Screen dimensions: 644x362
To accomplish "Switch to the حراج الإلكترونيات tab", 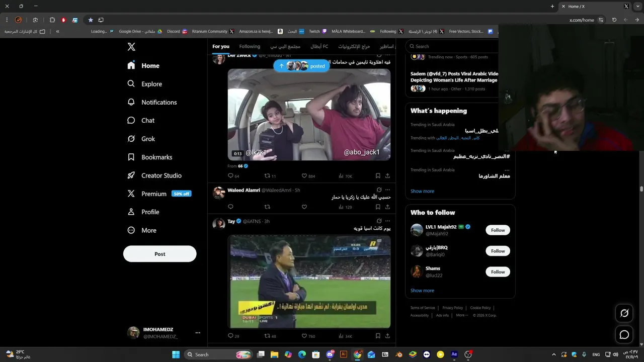I will tap(354, 46).
